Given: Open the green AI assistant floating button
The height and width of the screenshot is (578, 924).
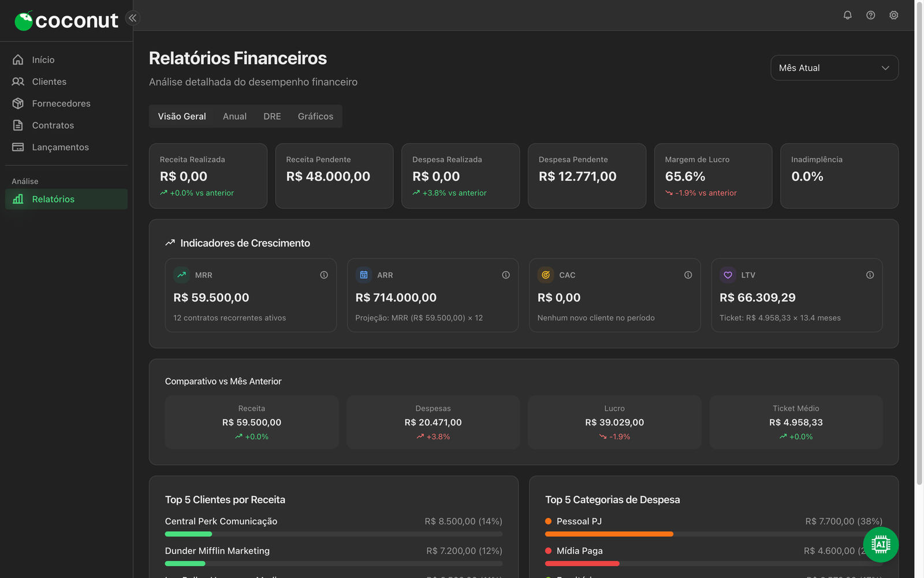Looking at the screenshot, I should [x=881, y=544].
